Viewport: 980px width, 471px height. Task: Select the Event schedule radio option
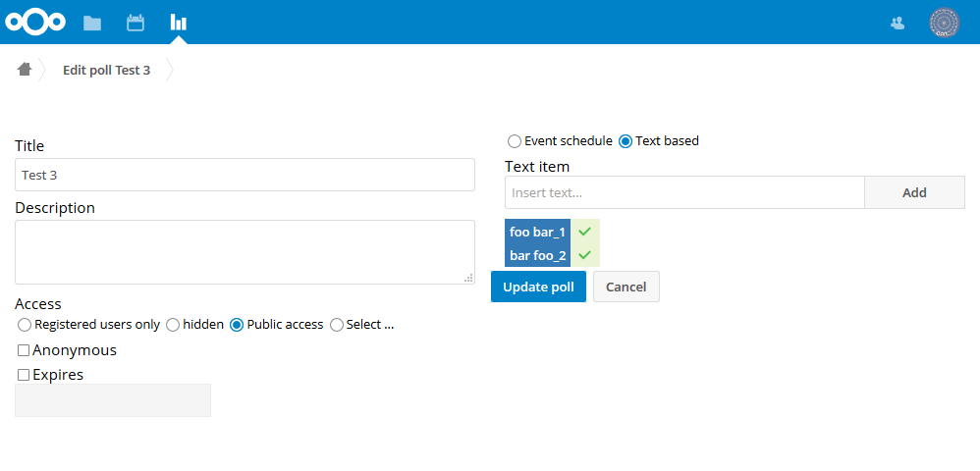pyautogui.click(x=515, y=141)
